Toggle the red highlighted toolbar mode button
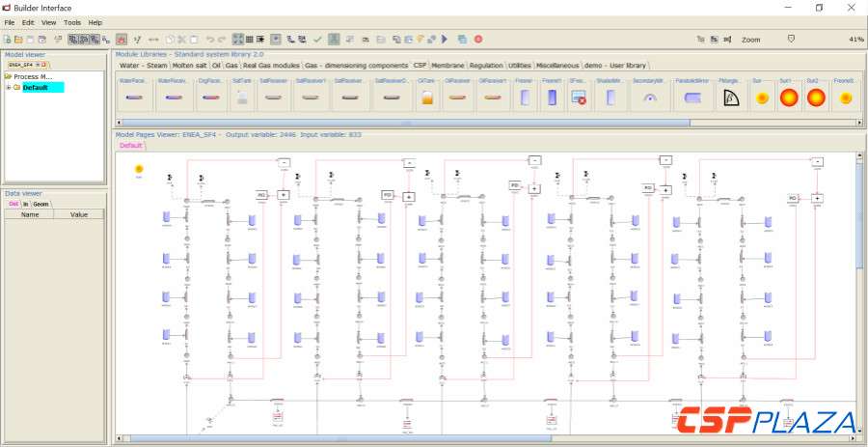This screenshot has width=868, height=447. [x=122, y=40]
